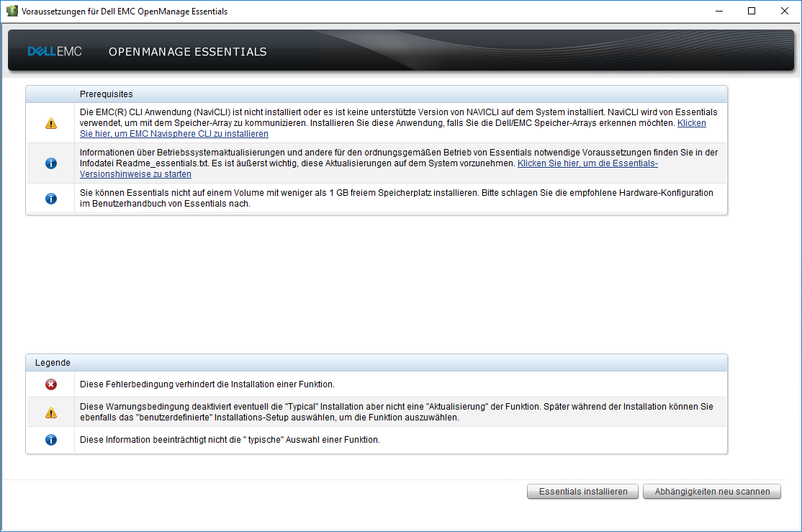Maximize the Voraussetzungen window

click(752, 12)
